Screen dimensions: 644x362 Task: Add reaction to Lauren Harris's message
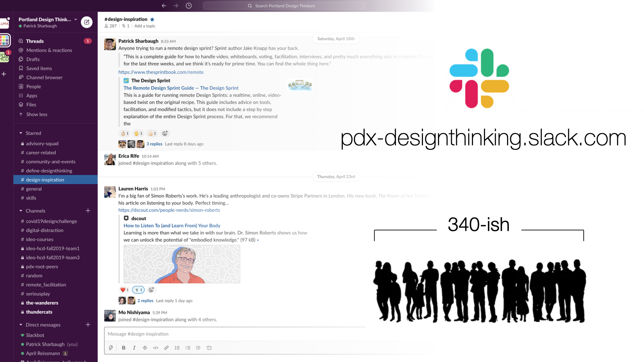coord(151,290)
